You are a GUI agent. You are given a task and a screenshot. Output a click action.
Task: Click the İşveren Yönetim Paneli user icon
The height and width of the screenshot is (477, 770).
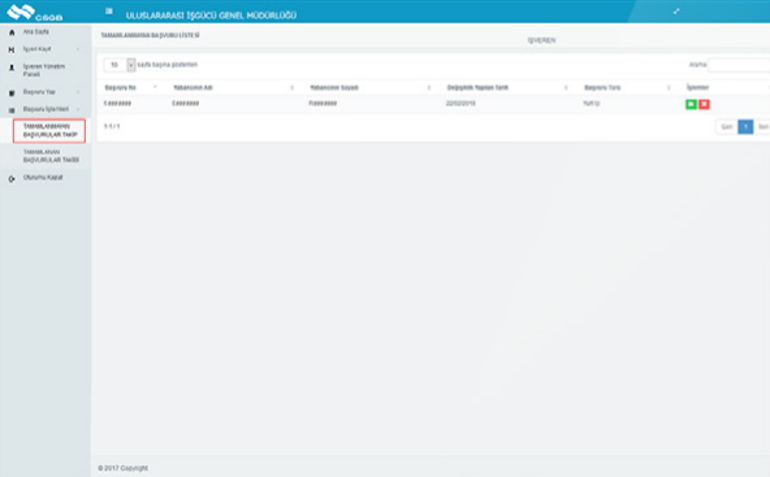[x=11, y=67]
